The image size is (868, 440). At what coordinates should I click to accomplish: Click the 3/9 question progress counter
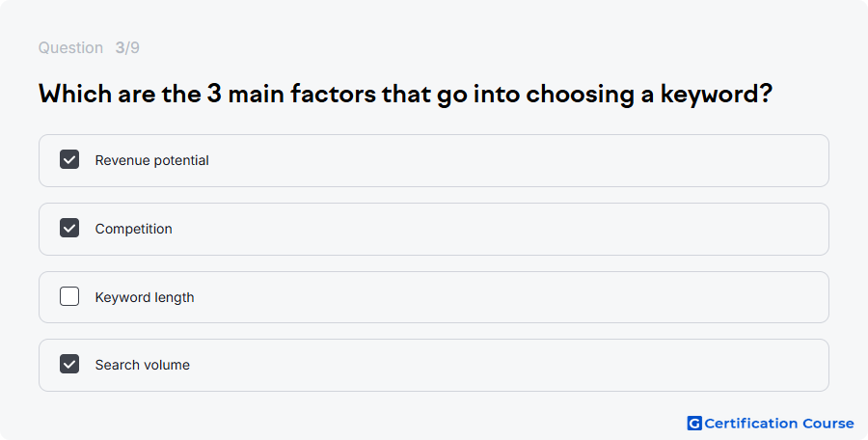pyautogui.click(x=127, y=47)
